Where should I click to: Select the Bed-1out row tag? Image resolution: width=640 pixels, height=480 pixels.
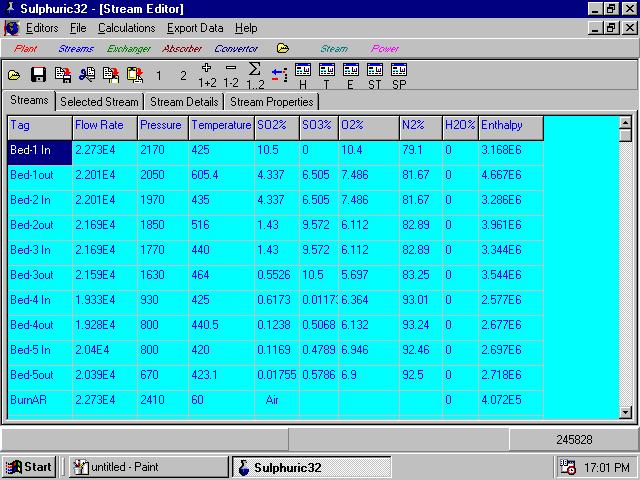point(40,178)
